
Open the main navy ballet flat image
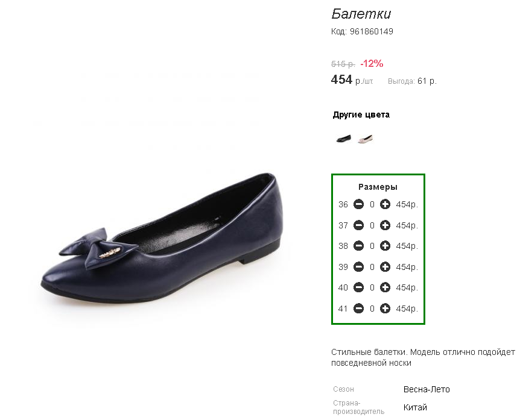pyautogui.click(x=162, y=238)
